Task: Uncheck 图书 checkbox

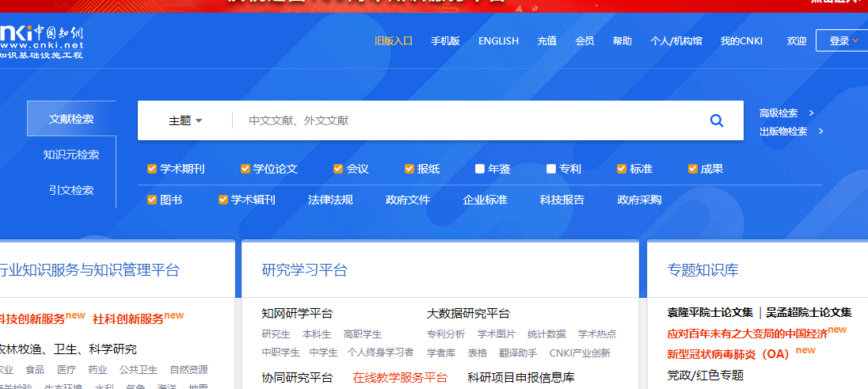Action: (152, 200)
